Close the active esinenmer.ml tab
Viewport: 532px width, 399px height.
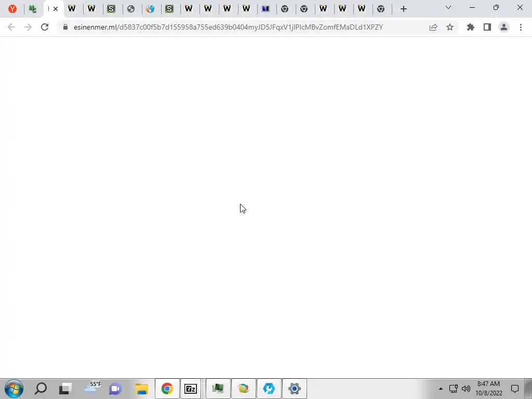pos(56,9)
